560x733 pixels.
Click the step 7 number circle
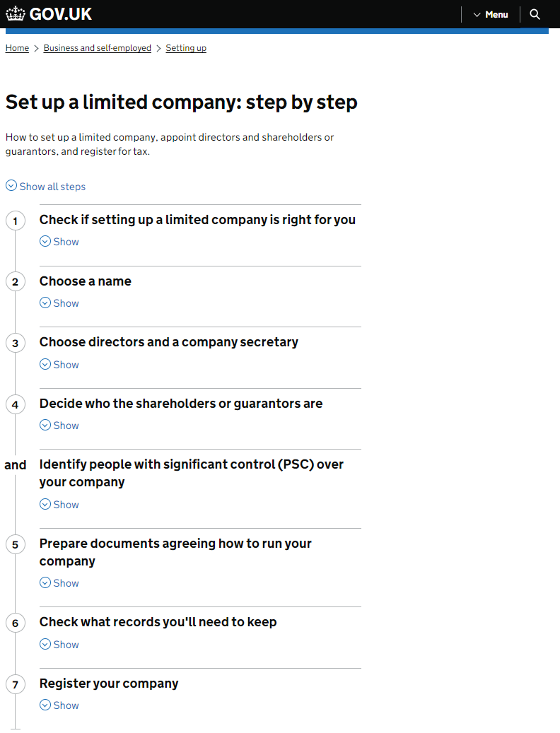coord(16,684)
